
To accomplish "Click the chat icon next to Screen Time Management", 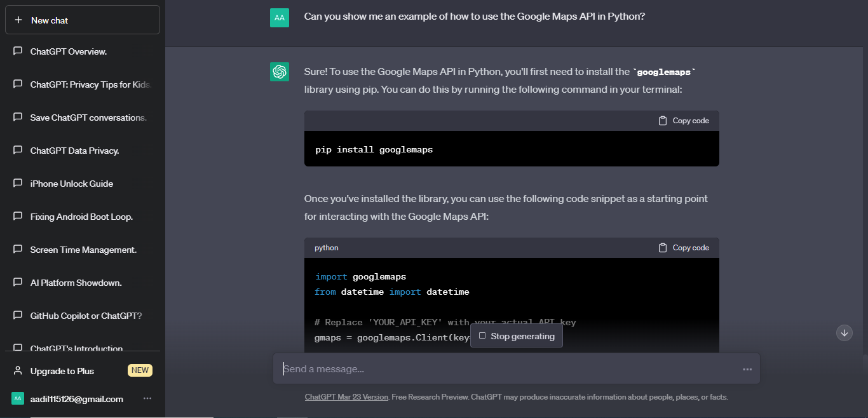I will [x=18, y=250].
